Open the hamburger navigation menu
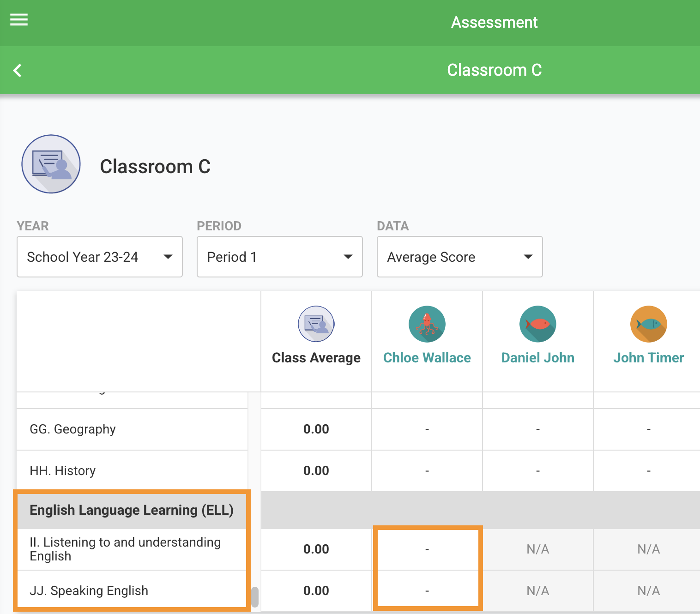 (19, 20)
